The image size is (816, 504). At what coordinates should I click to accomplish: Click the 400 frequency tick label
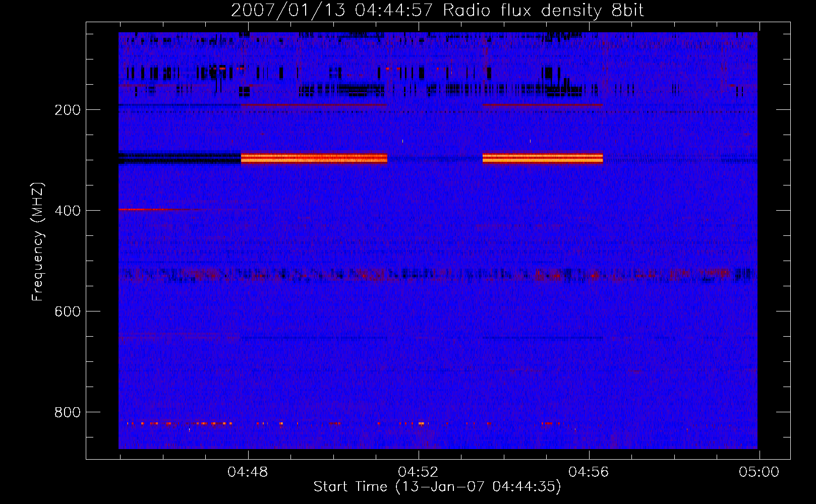(x=68, y=211)
